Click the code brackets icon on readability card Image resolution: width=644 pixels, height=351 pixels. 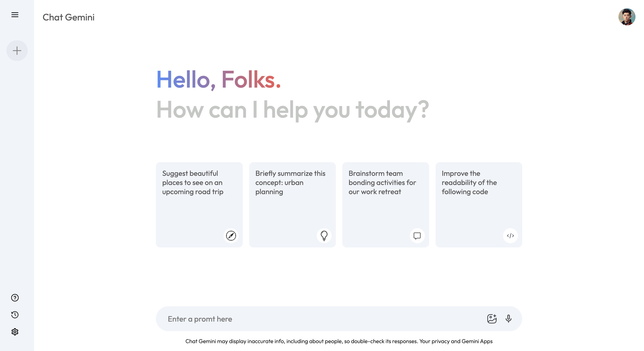[510, 235]
